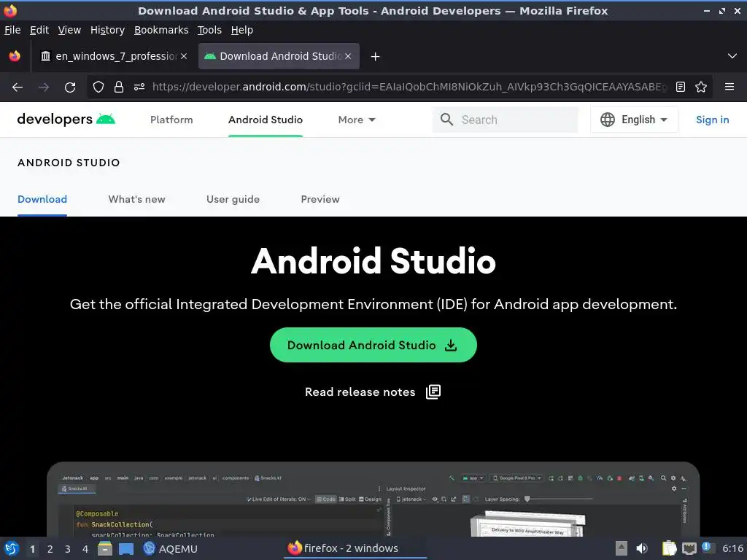Bookmark this page with the star icon

pos(701,87)
